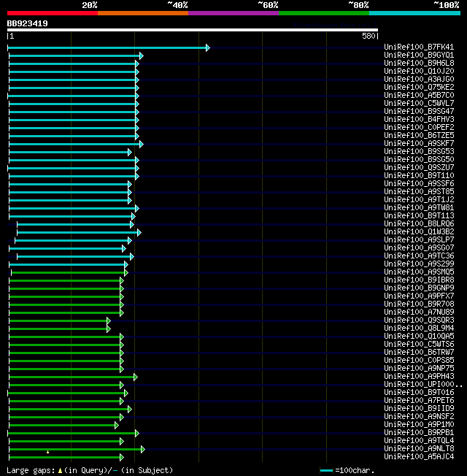
Task: Open the UniRef100_Q10J20 hit label
Action: tap(419, 71)
